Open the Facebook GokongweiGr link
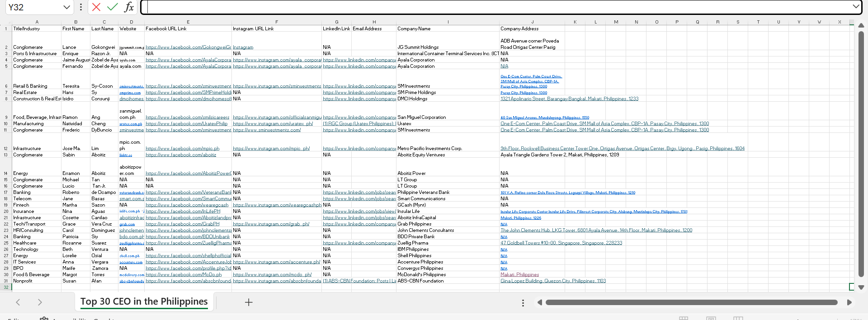868x320 pixels. [188, 47]
